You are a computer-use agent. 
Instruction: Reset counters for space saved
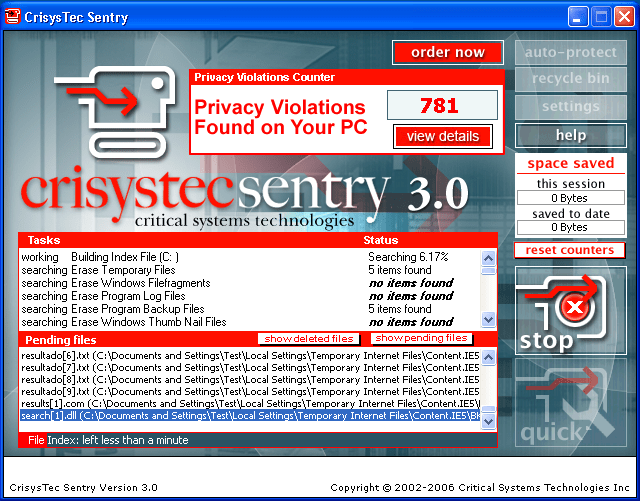570,250
